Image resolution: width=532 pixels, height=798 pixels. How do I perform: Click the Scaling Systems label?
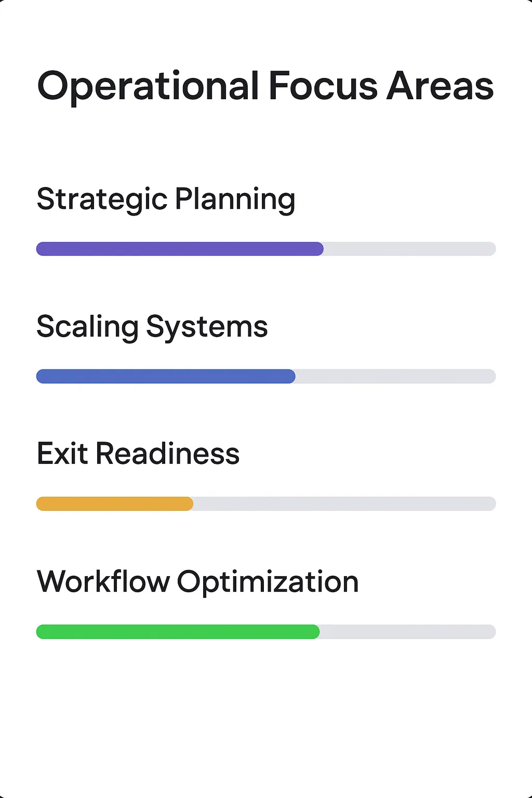click(x=152, y=327)
